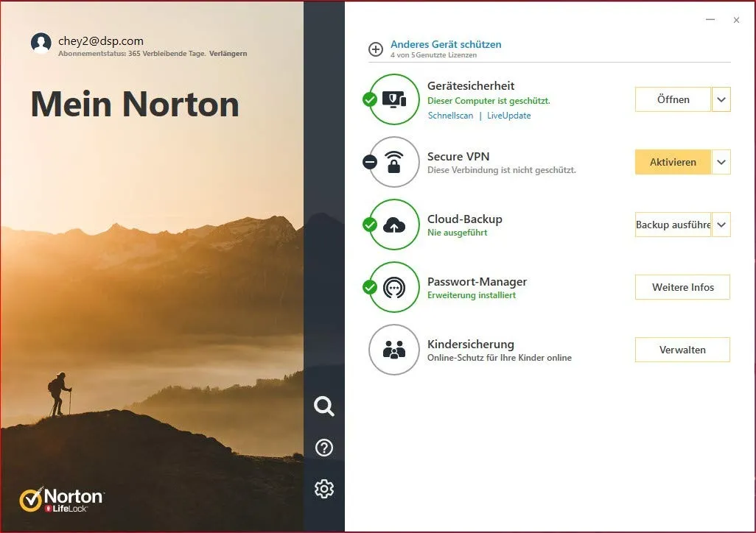
Task: Click the Secure VPN wifi lock icon
Action: click(394, 162)
